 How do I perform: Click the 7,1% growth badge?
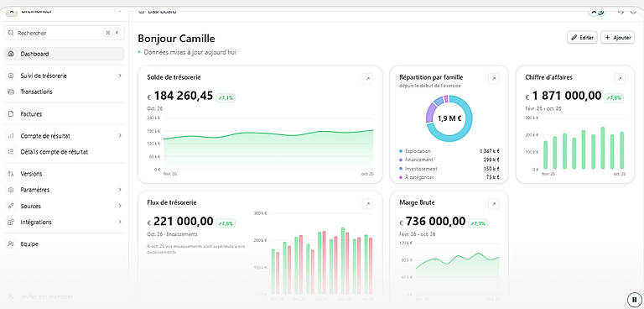click(226, 98)
